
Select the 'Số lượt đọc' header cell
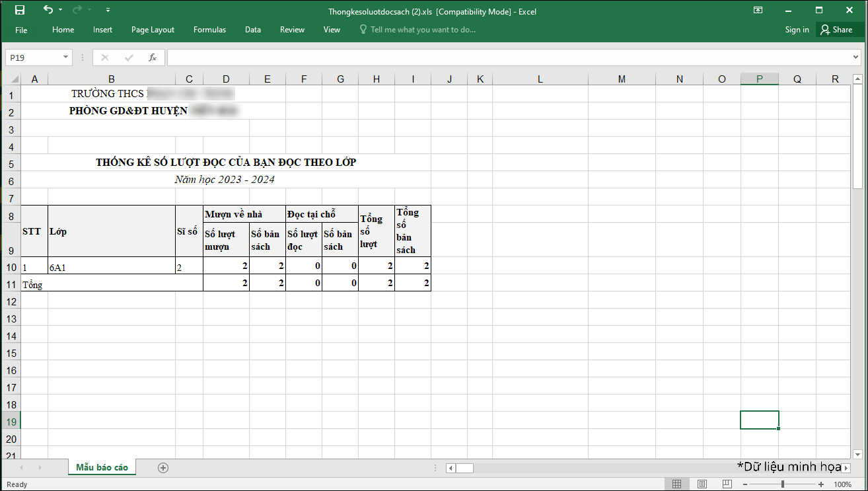coord(304,240)
